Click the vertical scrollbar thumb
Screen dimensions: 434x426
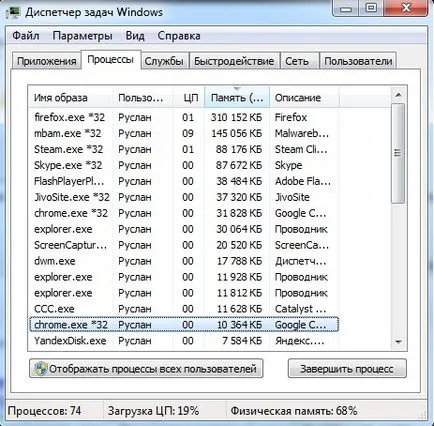point(398,153)
